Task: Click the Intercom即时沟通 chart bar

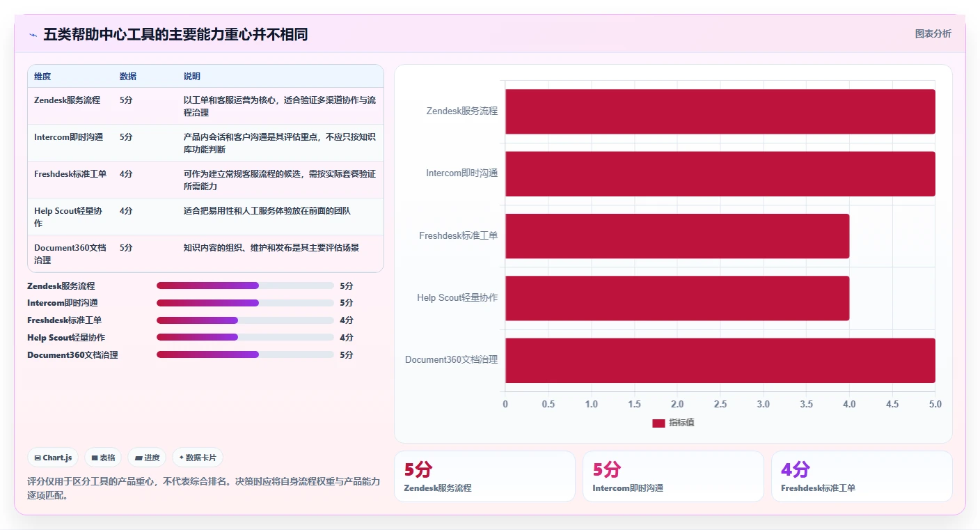Action: pyautogui.click(x=720, y=173)
